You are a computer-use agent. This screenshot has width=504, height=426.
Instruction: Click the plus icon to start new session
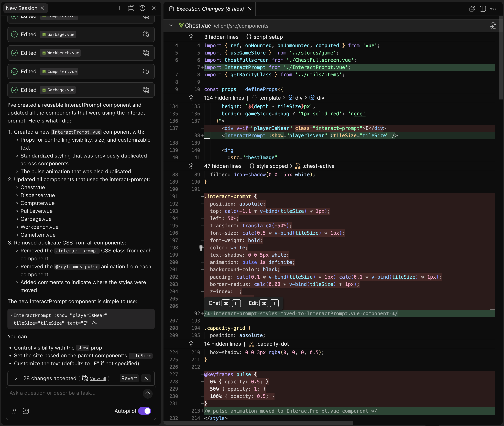point(120,8)
